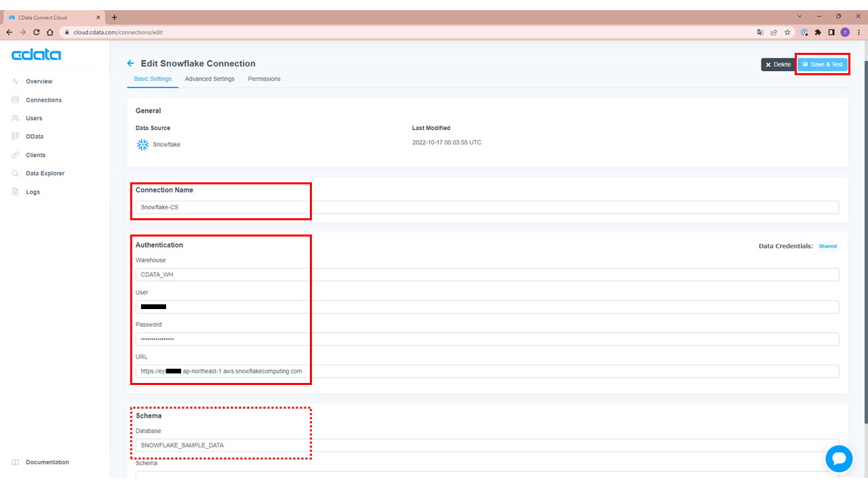
Task: Open the chat support bubble
Action: click(x=839, y=459)
